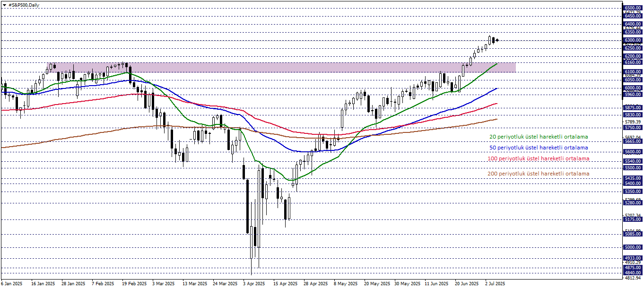Click the 30 May 2025 date label
Viewport: 644px width, 289px height.
pyautogui.click(x=407, y=284)
